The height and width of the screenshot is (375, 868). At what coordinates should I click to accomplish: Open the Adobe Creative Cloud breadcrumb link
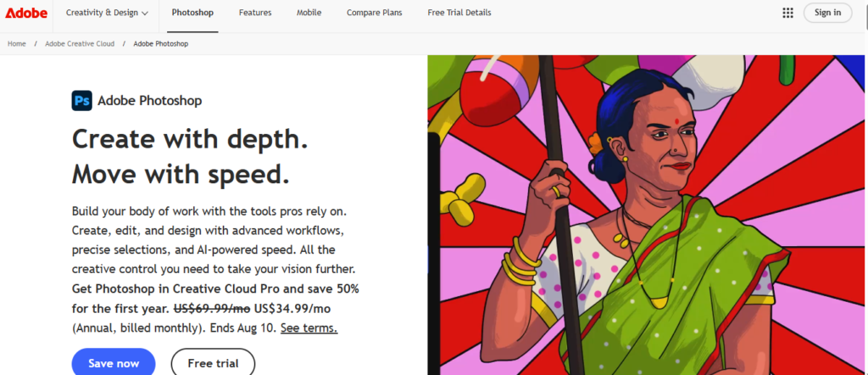(x=80, y=44)
